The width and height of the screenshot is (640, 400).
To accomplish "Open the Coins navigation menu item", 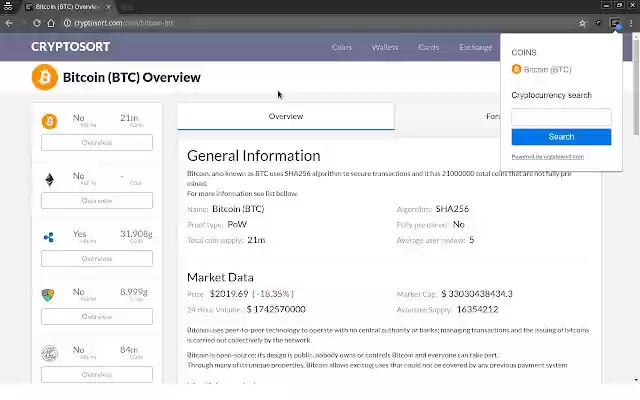I will 342,47.
